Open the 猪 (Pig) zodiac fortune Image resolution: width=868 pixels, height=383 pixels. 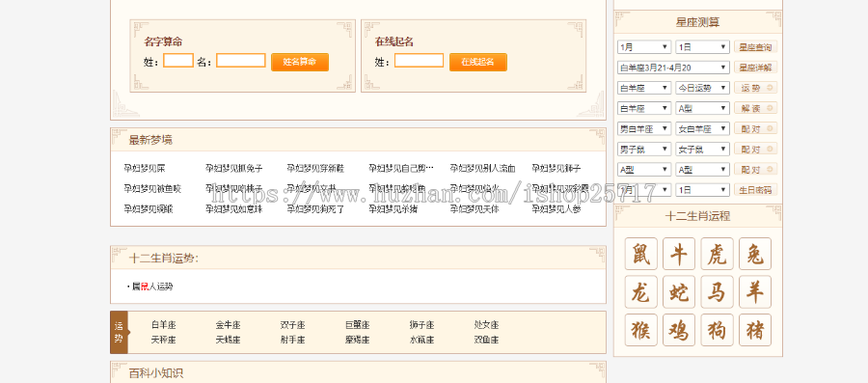(x=755, y=330)
